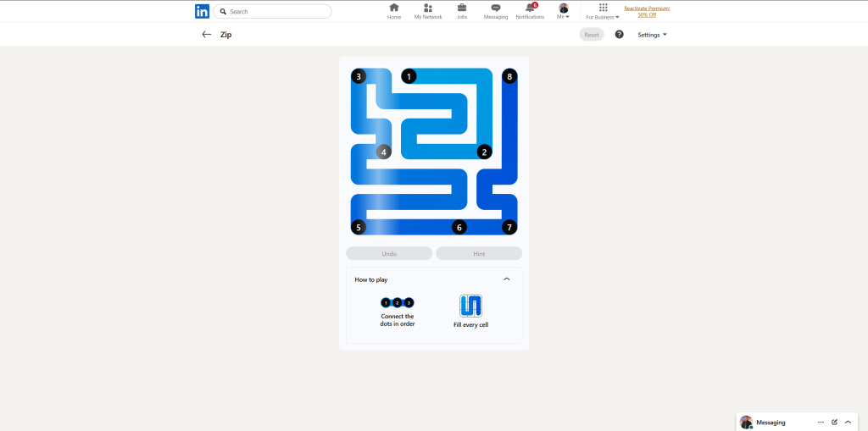The width and height of the screenshot is (868, 431).
Task: Click the Reactivate Premium 50% Off link
Action: click(647, 11)
